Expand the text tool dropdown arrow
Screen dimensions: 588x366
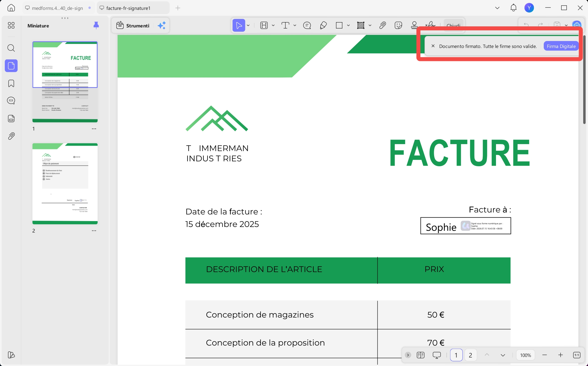tap(295, 26)
